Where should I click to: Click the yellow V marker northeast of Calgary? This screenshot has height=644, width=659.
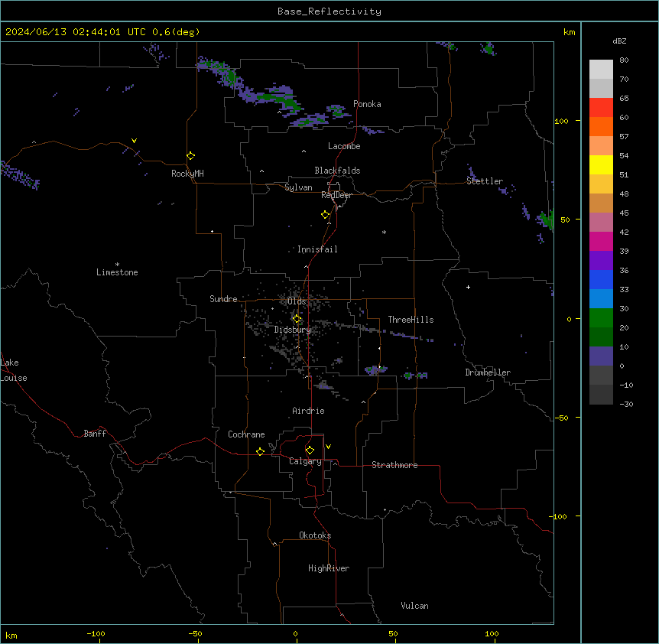pos(328,447)
